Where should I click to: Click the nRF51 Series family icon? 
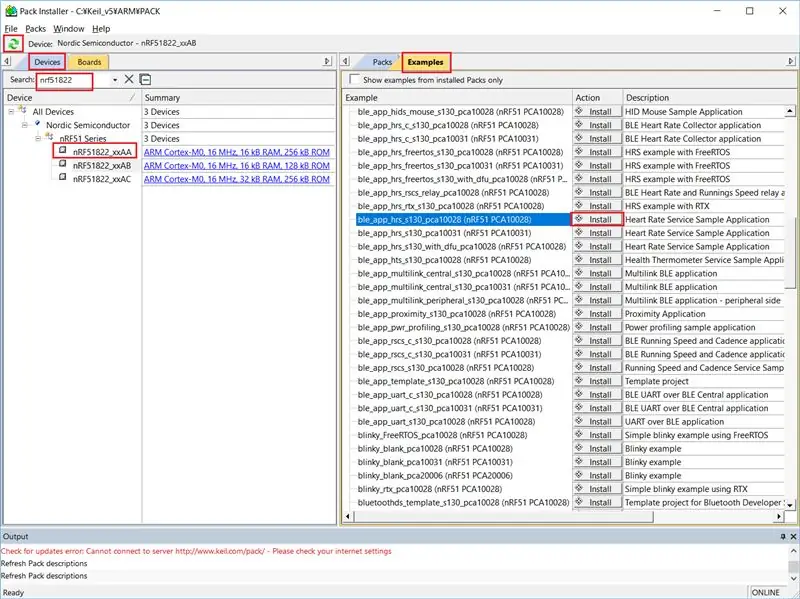(x=49, y=137)
